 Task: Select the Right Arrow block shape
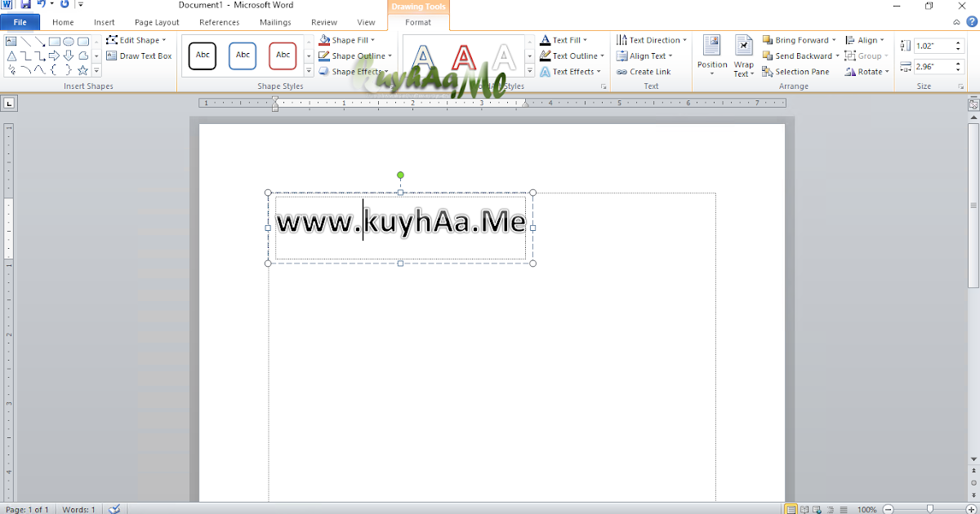coord(54,55)
